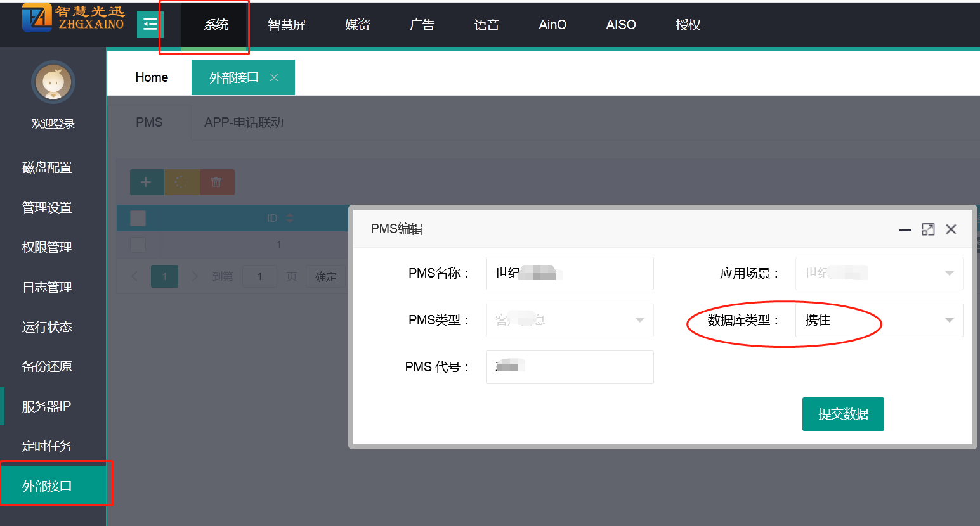This screenshot has width=980, height=526.
Task: Open the 智慧屏 top menu
Action: point(287,25)
